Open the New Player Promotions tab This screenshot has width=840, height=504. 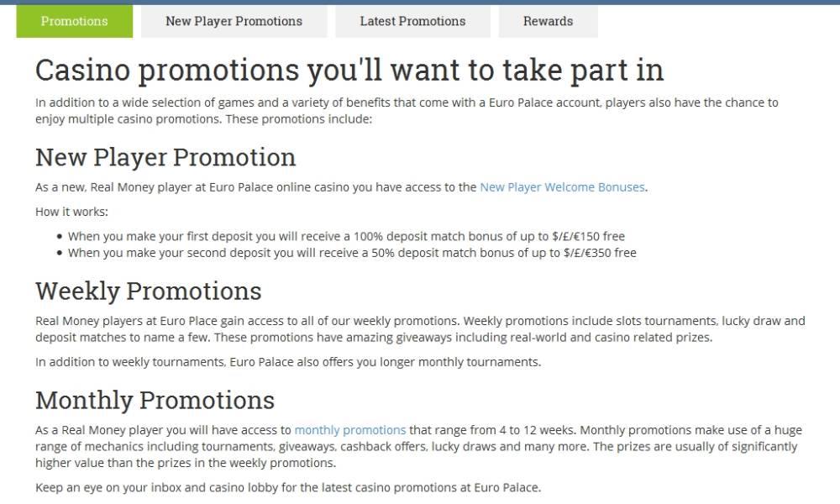click(x=234, y=22)
